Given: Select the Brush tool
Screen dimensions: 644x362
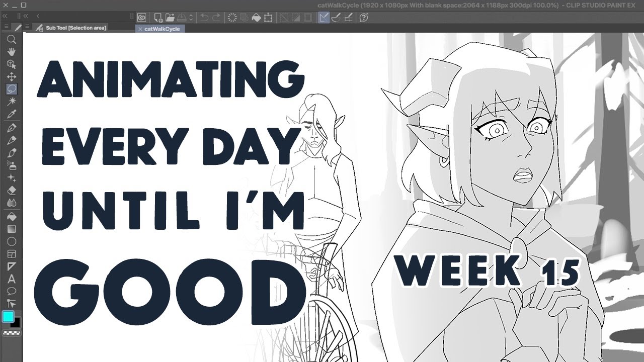Looking at the screenshot, I should click(11, 153).
